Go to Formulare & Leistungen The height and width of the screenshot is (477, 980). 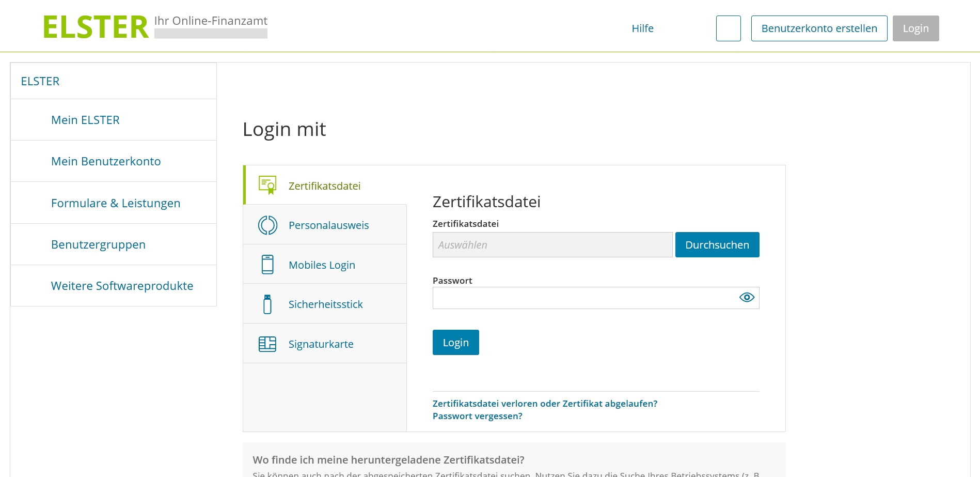click(x=114, y=203)
